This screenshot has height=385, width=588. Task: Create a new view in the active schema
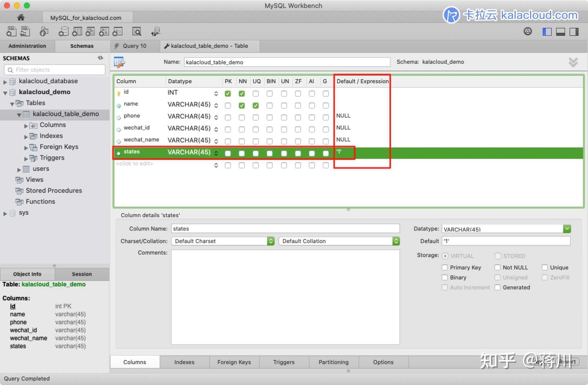tap(90, 31)
